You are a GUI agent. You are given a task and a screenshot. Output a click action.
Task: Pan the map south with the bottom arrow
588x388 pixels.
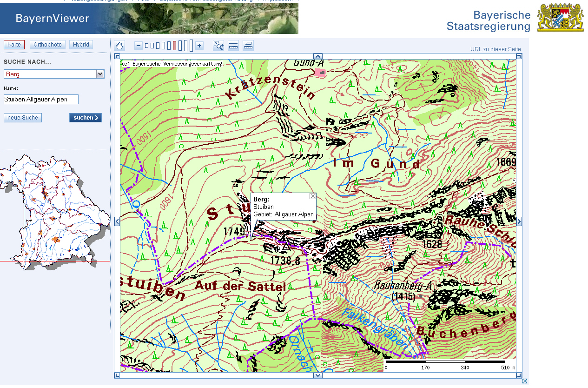318,375
